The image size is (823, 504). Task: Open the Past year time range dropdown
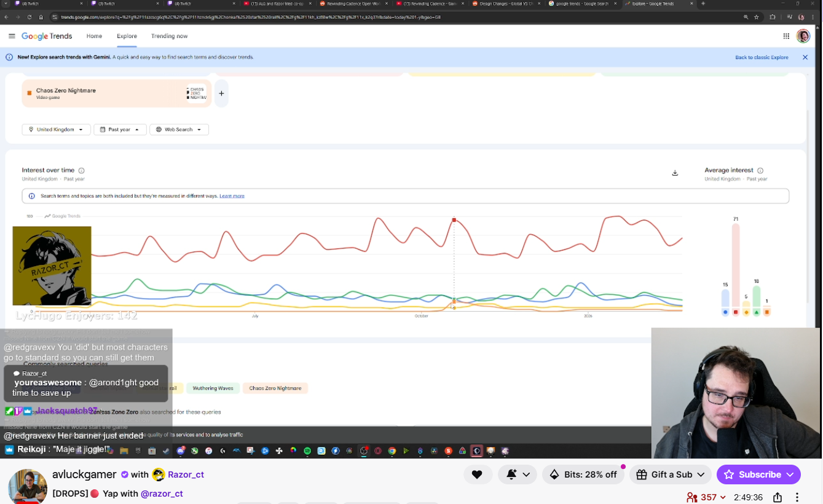(x=120, y=130)
